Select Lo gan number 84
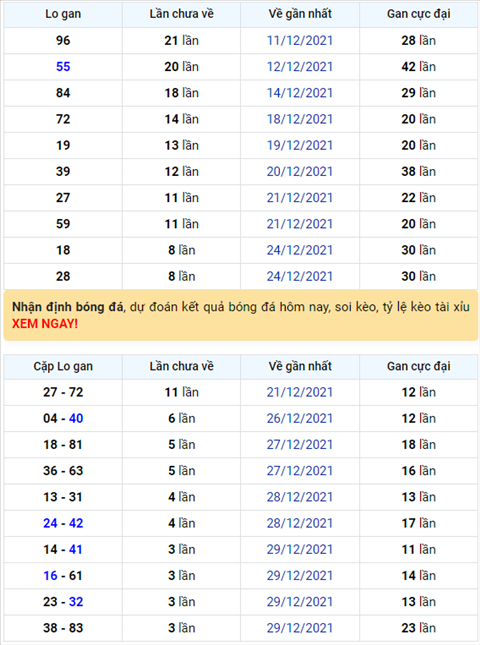 click(x=63, y=93)
